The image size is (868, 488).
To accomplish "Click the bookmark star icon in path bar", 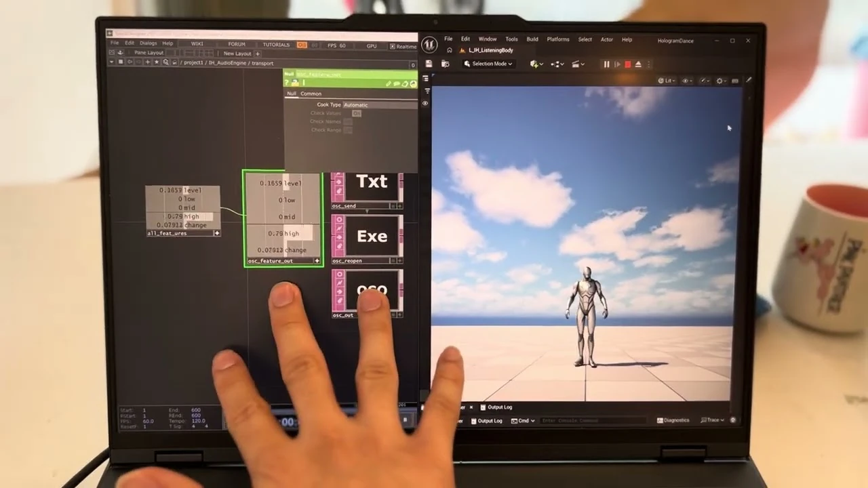I will [x=157, y=62].
